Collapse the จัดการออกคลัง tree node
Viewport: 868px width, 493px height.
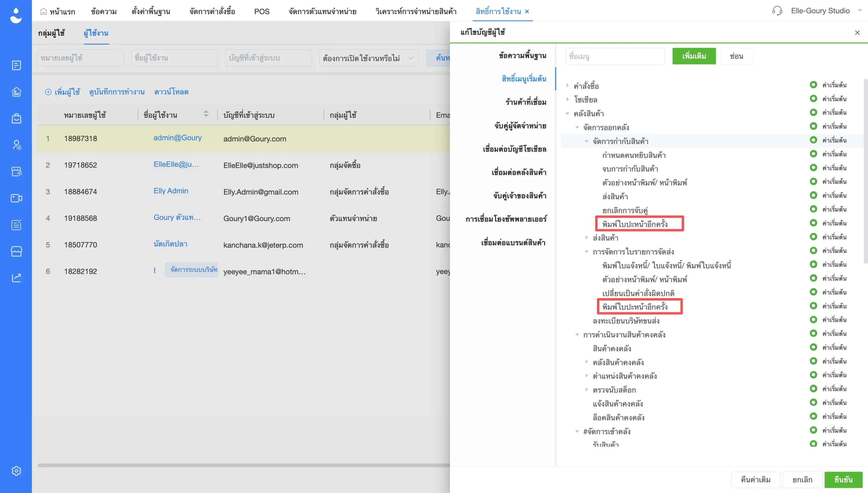[x=577, y=127]
